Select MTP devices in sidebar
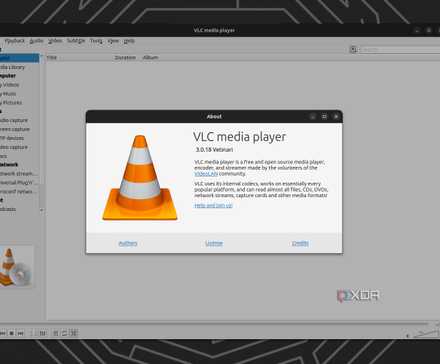 coord(12,138)
